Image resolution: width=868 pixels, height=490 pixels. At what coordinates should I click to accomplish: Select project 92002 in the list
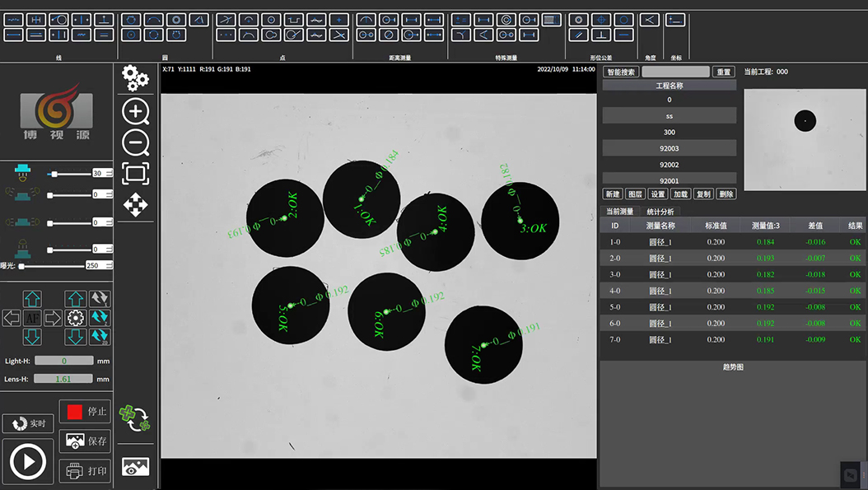[670, 165]
